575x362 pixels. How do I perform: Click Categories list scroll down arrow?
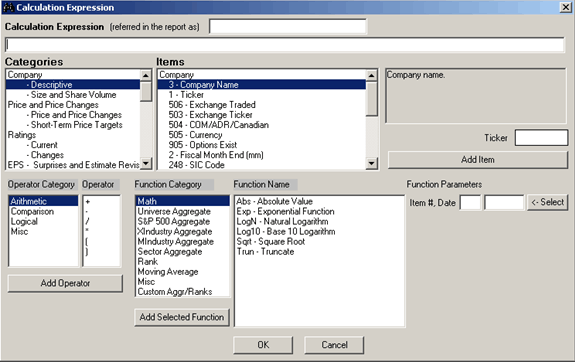tap(146, 164)
